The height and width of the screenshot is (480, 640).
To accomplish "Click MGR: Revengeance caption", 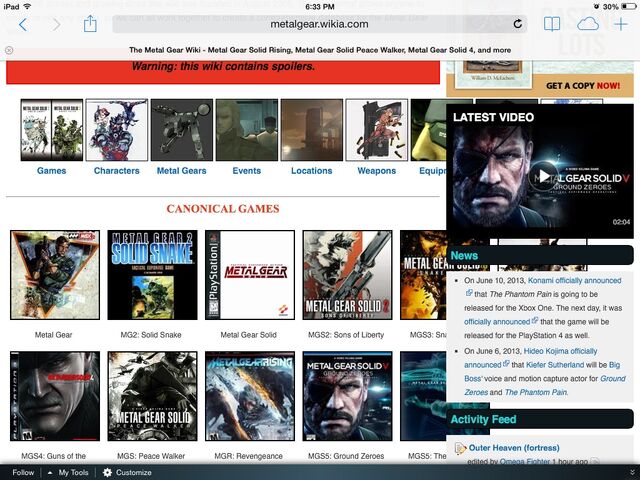I will click(249, 456).
